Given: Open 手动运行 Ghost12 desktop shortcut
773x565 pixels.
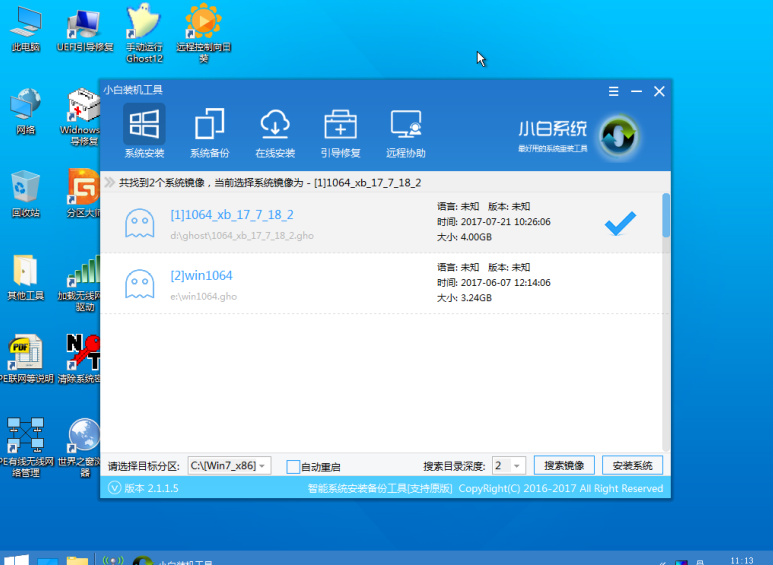Looking at the screenshot, I should (144, 34).
